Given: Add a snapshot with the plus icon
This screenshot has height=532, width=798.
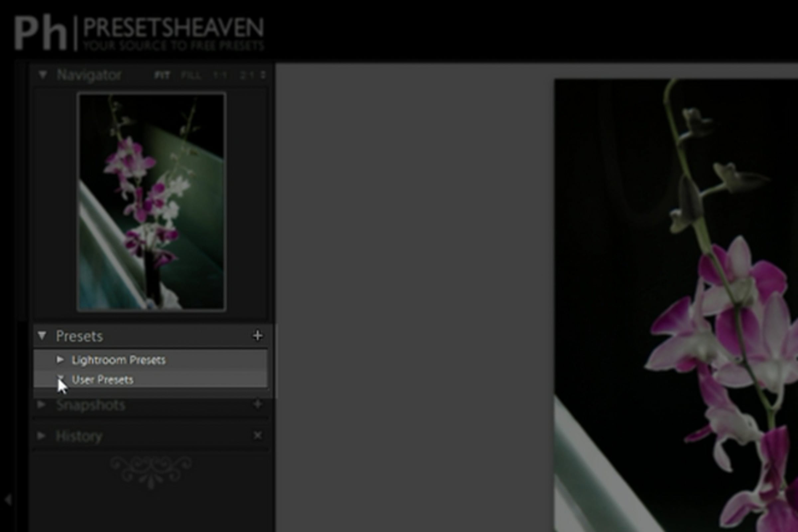Looking at the screenshot, I should 258,404.
